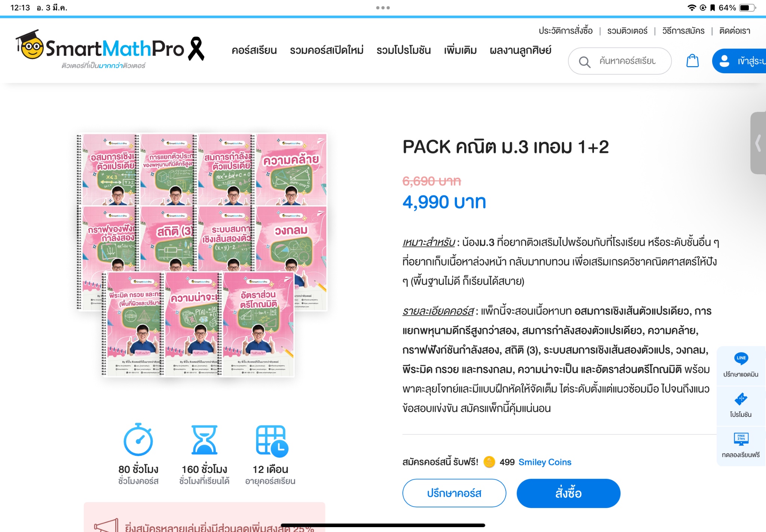Click the course books product image
The width and height of the screenshot is (766, 532).
202,255
